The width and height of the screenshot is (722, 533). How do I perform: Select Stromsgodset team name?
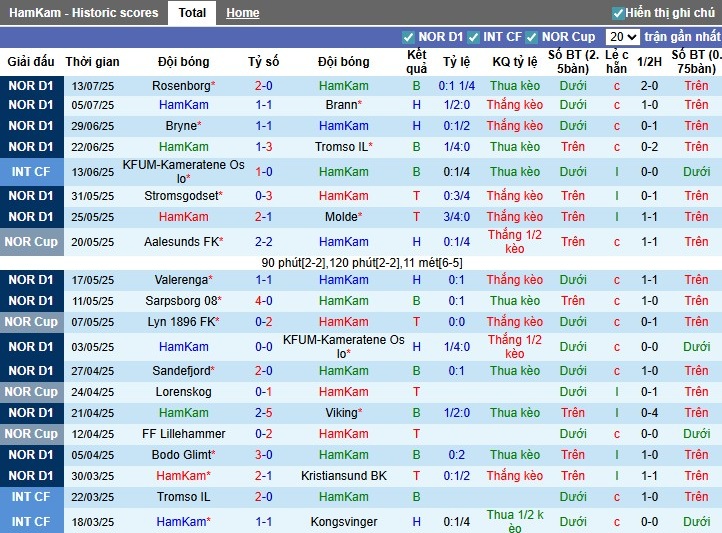pyautogui.click(x=181, y=196)
